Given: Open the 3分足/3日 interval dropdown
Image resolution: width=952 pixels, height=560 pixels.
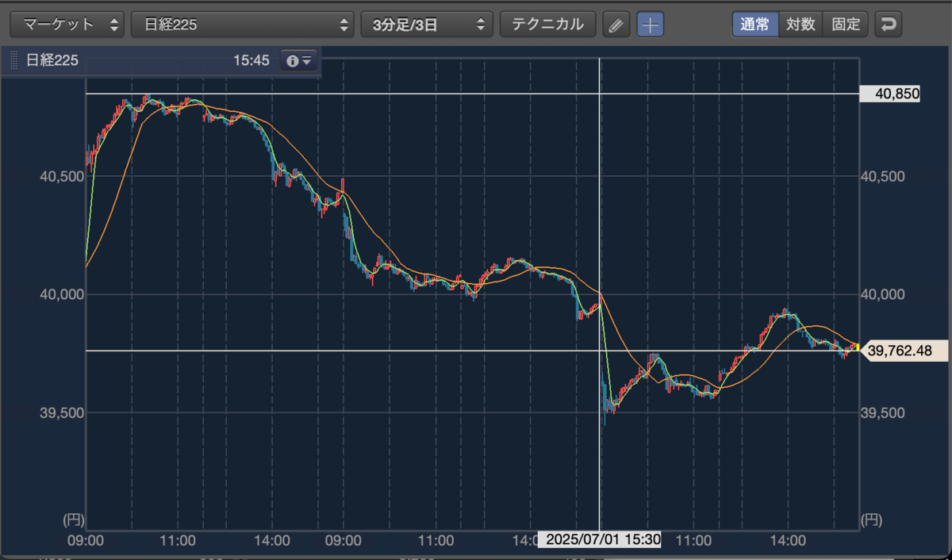Looking at the screenshot, I should pyautogui.click(x=427, y=25).
